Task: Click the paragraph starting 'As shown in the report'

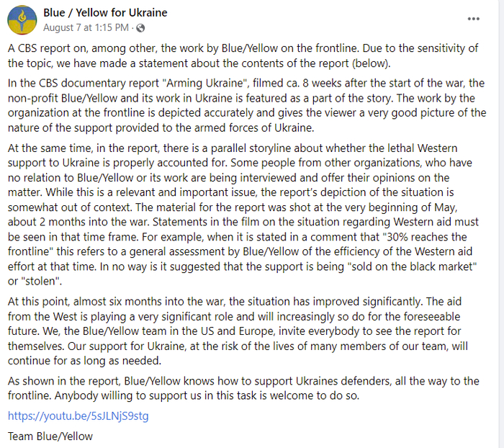Action: click(245, 390)
